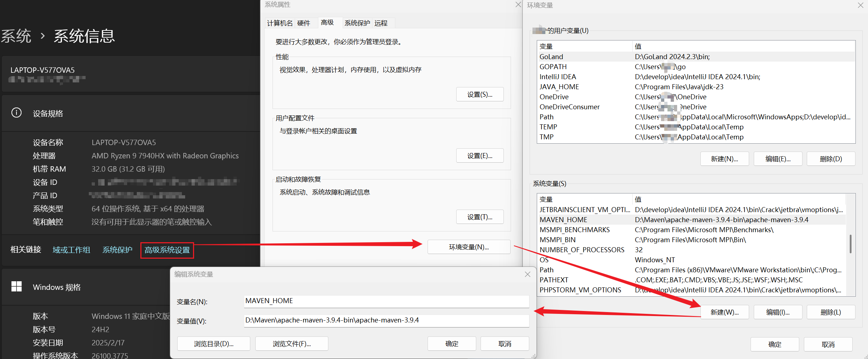Select the MSMPI_BENCHMARKS system variable
This screenshot has width=868, height=359.
(x=691, y=230)
